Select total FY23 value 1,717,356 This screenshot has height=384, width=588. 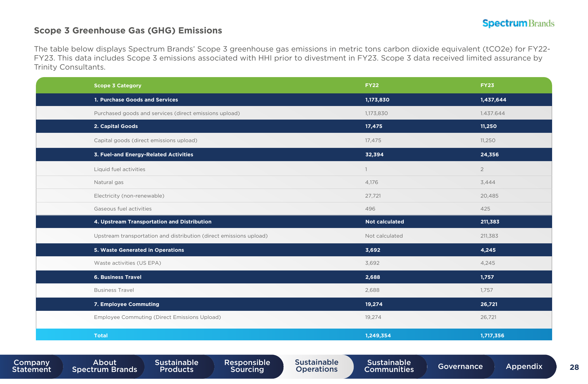pyautogui.click(x=492, y=336)
